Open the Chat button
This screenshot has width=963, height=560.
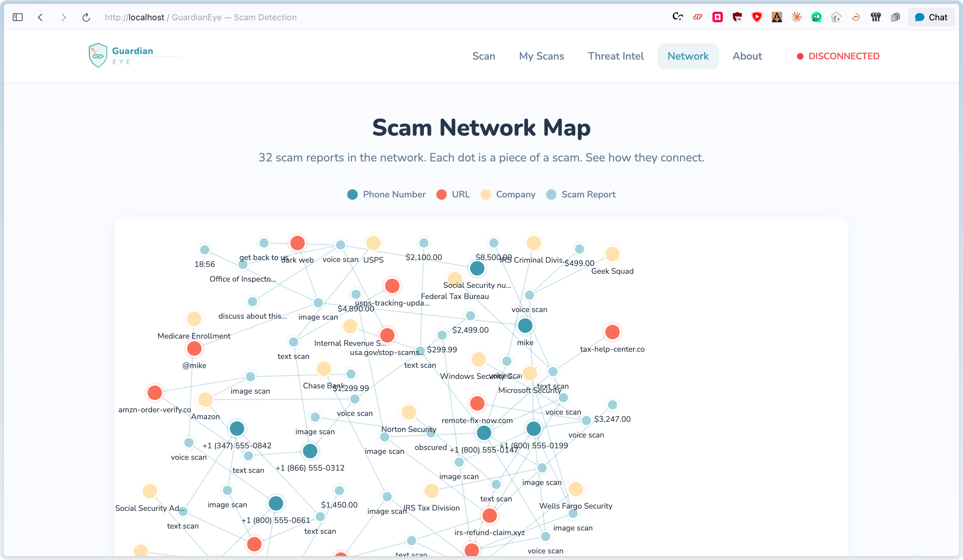(931, 17)
